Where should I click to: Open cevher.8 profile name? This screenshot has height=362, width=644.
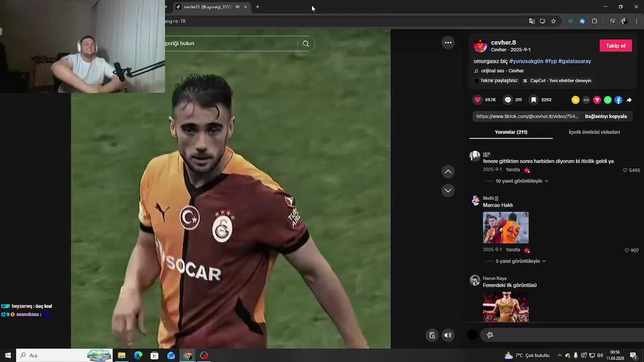pos(503,43)
